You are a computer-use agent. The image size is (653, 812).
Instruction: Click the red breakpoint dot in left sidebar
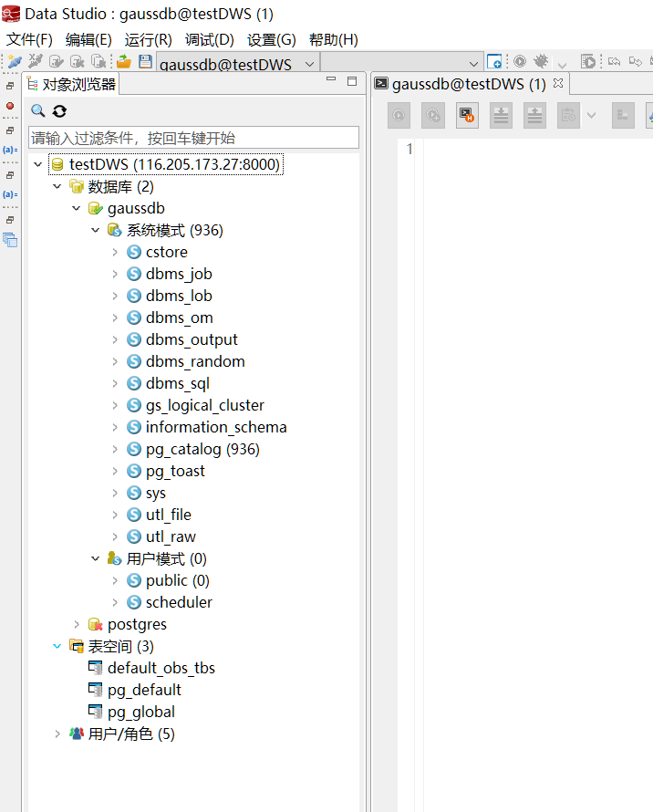pyautogui.click(x=10, y=106)
